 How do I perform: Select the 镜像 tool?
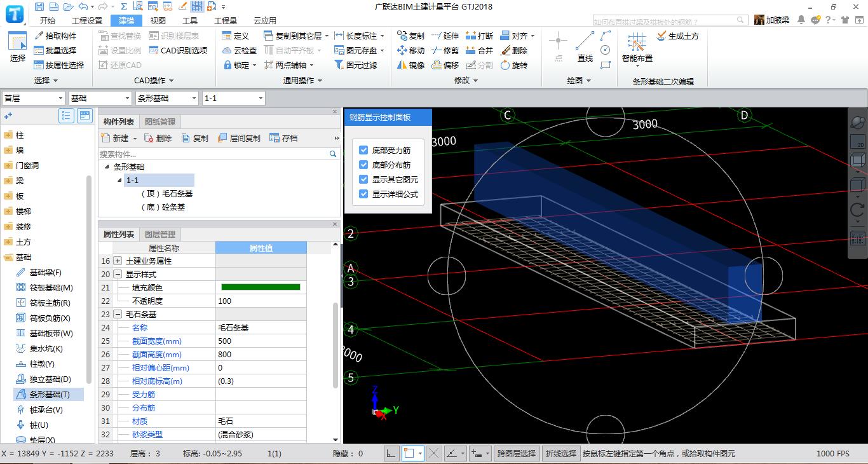410,65
